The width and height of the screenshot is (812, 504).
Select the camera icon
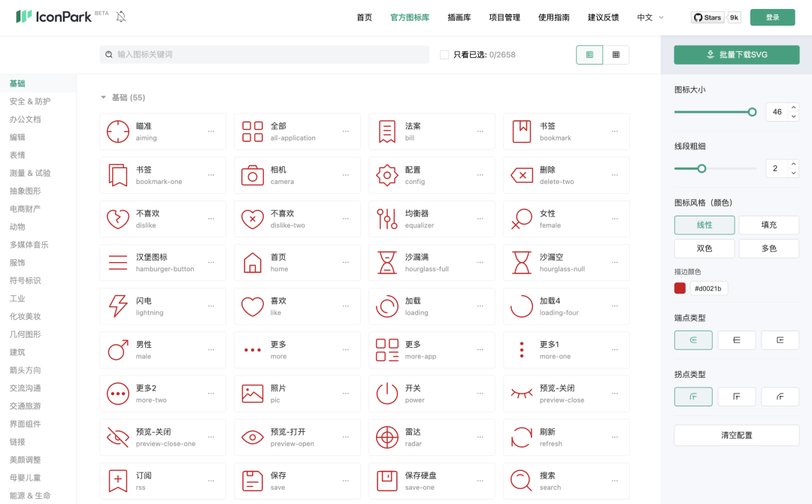point(252,175)
